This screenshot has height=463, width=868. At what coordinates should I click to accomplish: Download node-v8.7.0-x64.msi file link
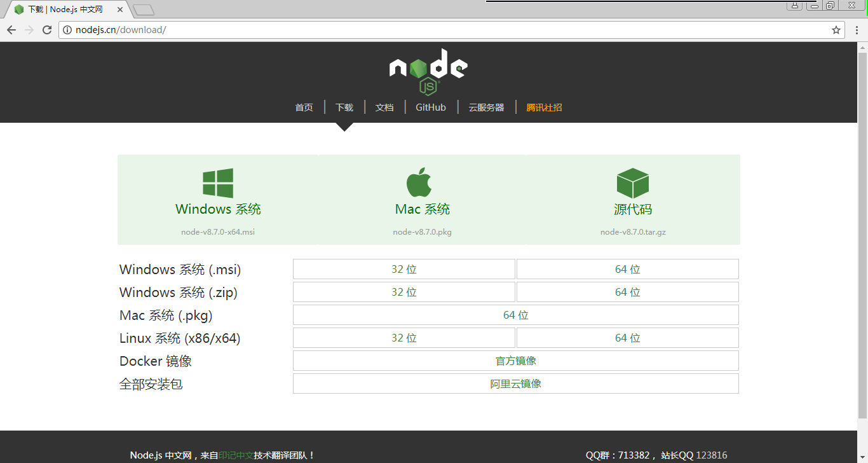click(218, 232)
